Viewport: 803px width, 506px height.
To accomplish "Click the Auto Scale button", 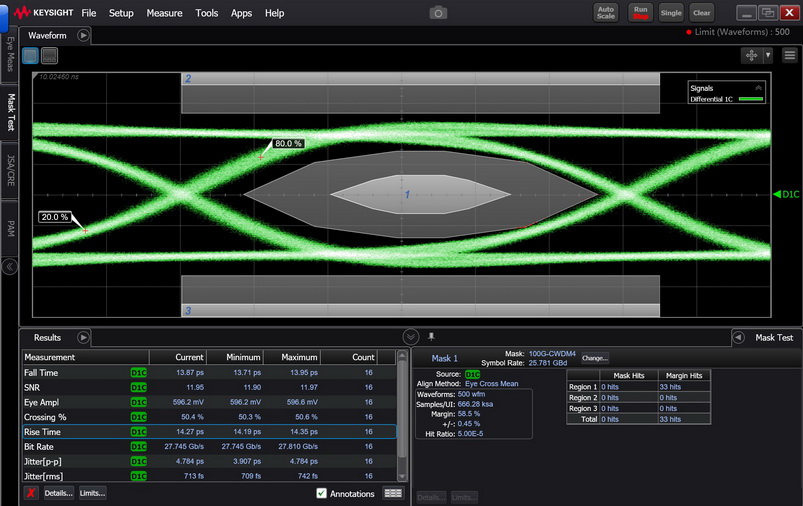I will 606,13.
